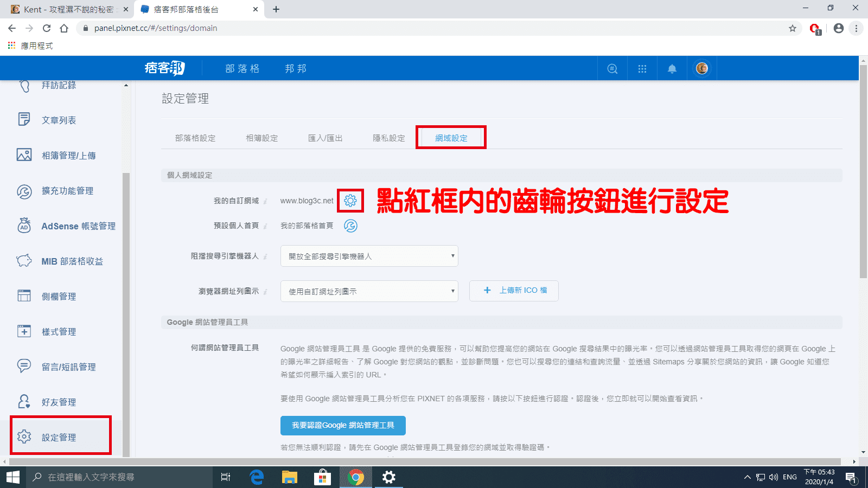The height and width of the screenshot is (488, 868).
Task: Click the 上傳新 ICO 檔 button
Action: click(513, 291)
